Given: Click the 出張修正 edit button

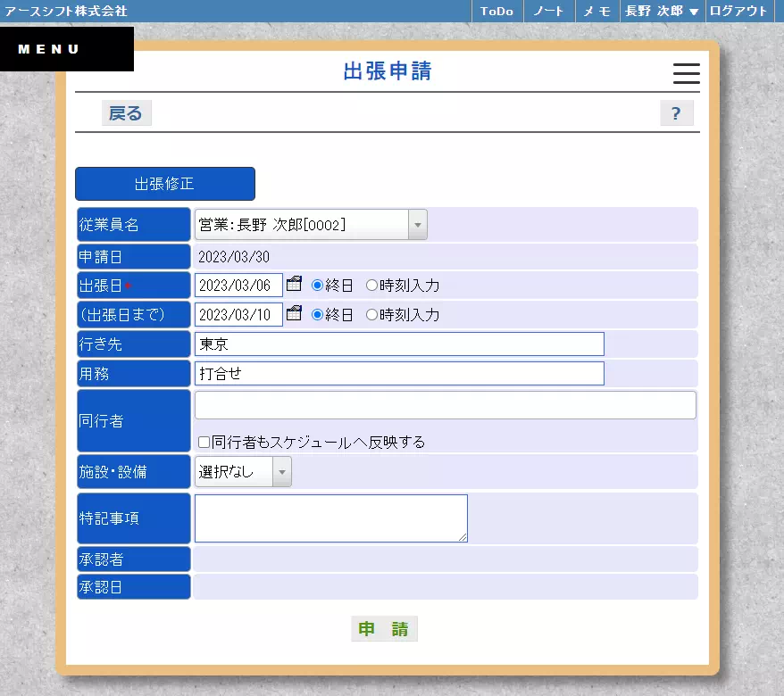Looking at the screenshot, I should pos(164,183).
